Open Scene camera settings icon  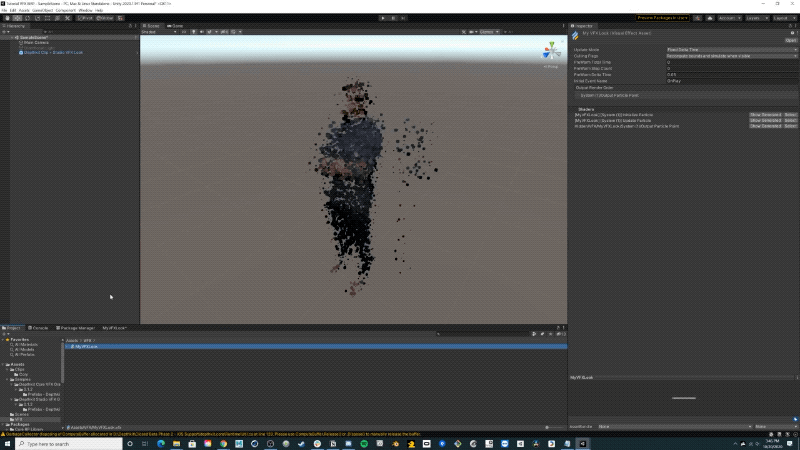click(x=472, y=32)
